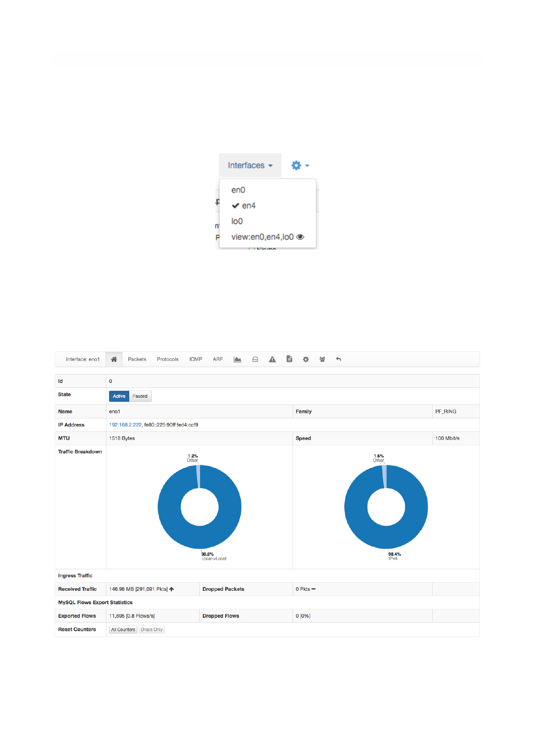Click the All Counters reset button
The width and height of the screenshot is (534, 756).
[x=123, y=629]
